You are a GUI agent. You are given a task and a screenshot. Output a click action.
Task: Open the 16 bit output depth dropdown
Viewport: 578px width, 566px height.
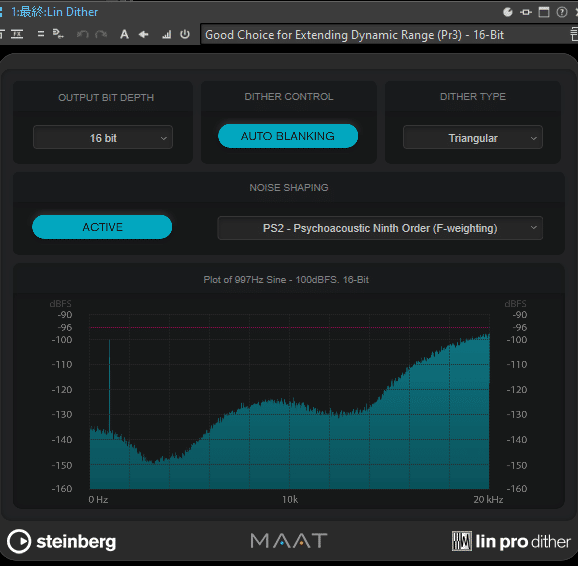click(103, 138)
